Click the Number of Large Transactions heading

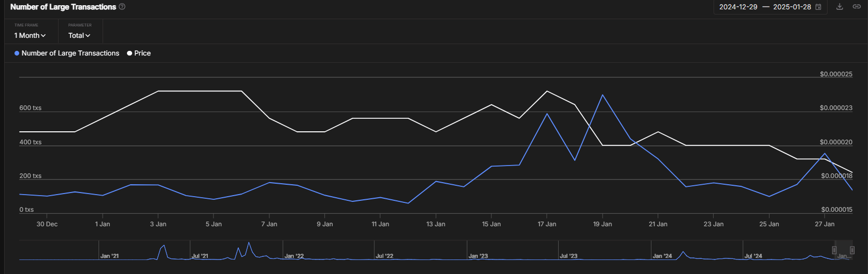[x=63, y=7]
